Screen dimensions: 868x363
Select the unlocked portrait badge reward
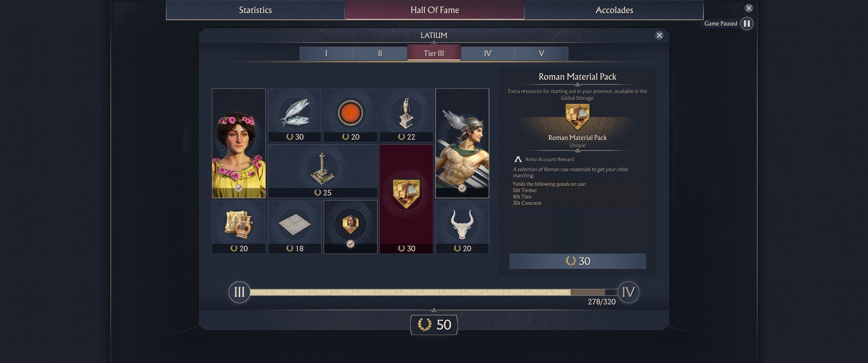(x=350, y=227)
